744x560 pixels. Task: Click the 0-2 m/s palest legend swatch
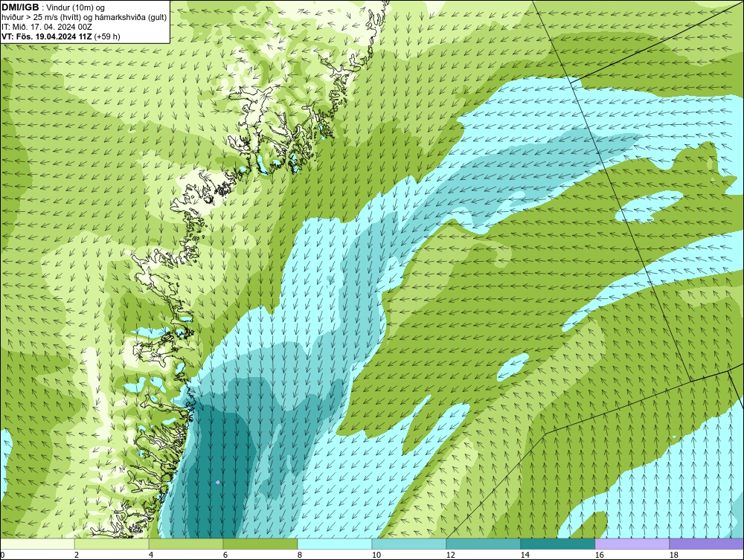pos(37,544)
